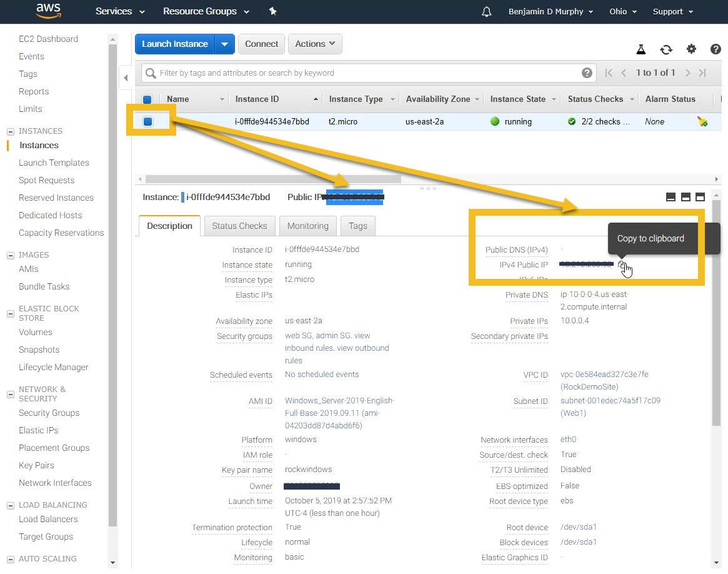Open Security Groups in sidebar
The height and width of the screenshot is (574, 728).
click(x=49, y=413)
